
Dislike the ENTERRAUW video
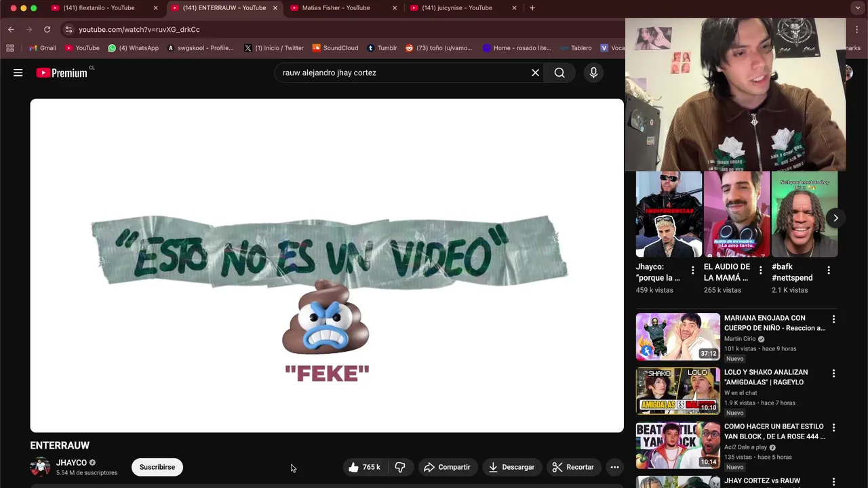tap(400, 467)
